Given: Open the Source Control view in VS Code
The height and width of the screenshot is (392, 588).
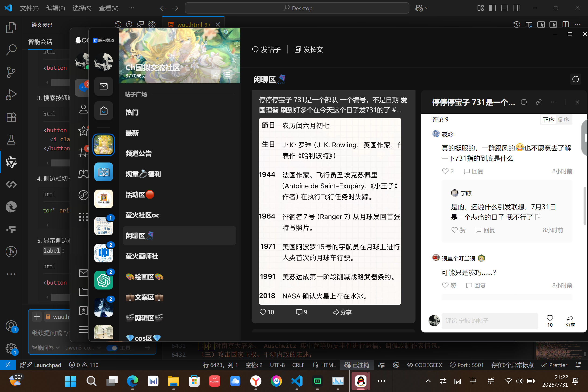Looking at the screenshot, I should click(11, 72).
